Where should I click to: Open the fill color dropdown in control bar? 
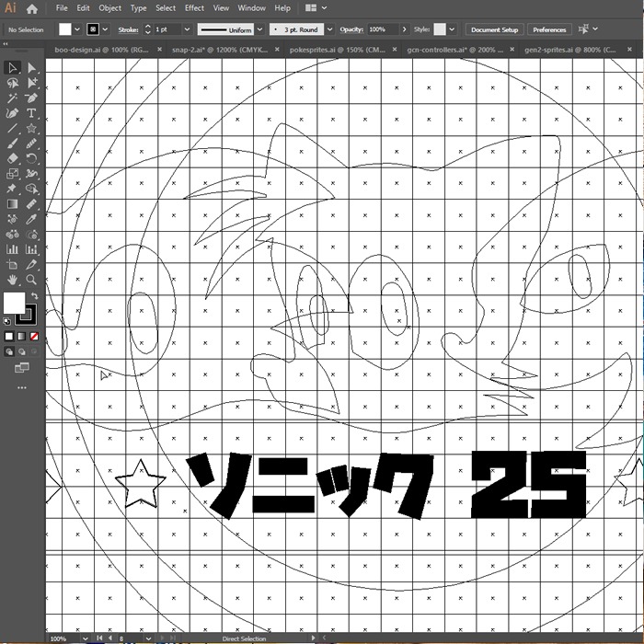76,29
